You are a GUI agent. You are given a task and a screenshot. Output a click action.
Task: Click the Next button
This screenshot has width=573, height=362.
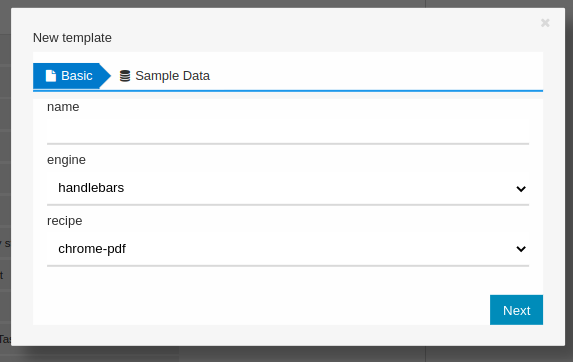click(x=516, y=310)
